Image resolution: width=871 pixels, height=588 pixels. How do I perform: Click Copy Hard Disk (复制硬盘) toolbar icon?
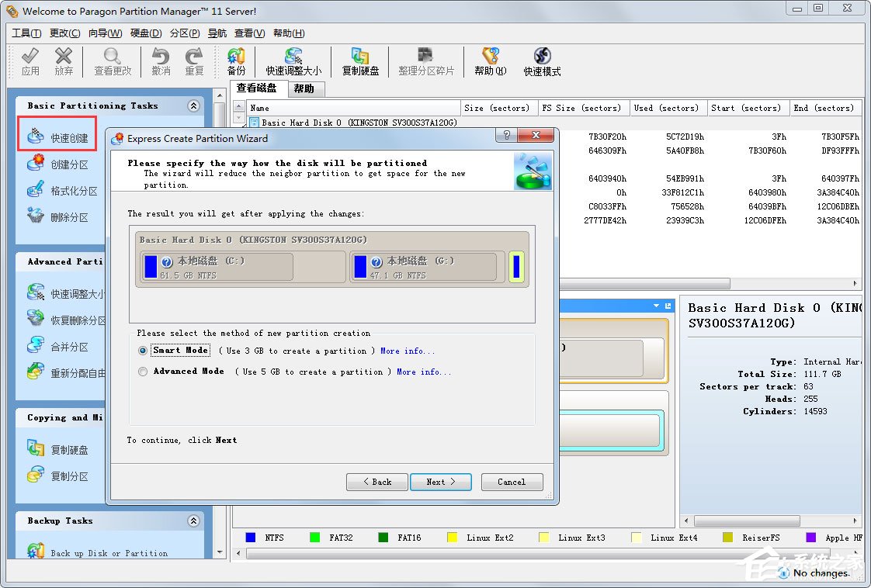pyautogui.click(x=360, y=61)
